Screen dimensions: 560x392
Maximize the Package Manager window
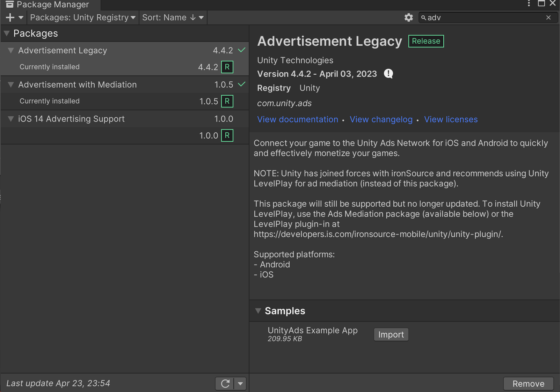541,3
